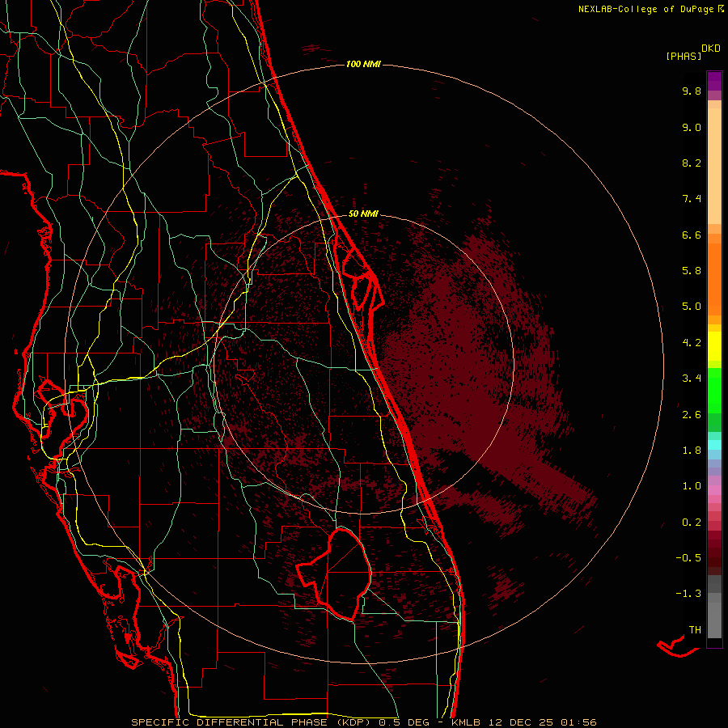Click the 5.8 scale value
This screenshot has height=728, width=728.
click(692, 271)
